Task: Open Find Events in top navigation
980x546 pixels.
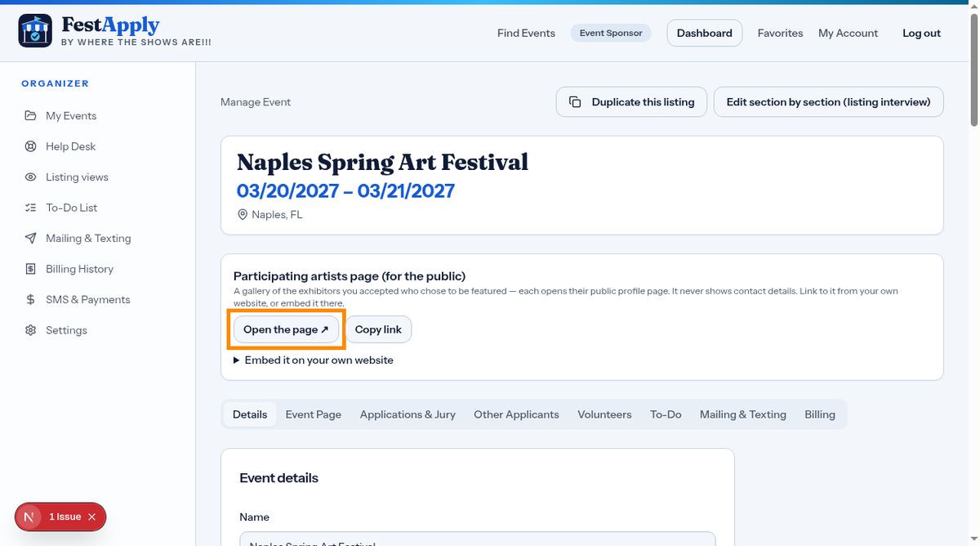Action: point(526,33)
